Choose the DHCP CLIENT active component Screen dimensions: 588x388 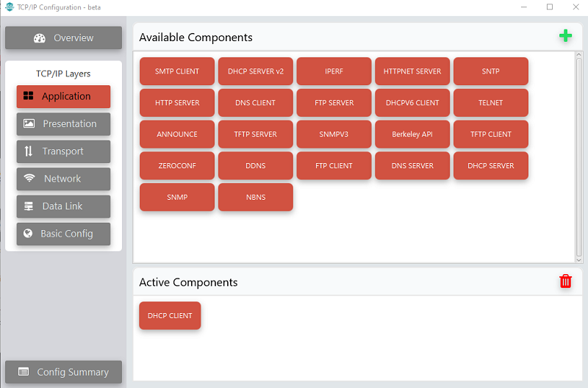(170, 316)
